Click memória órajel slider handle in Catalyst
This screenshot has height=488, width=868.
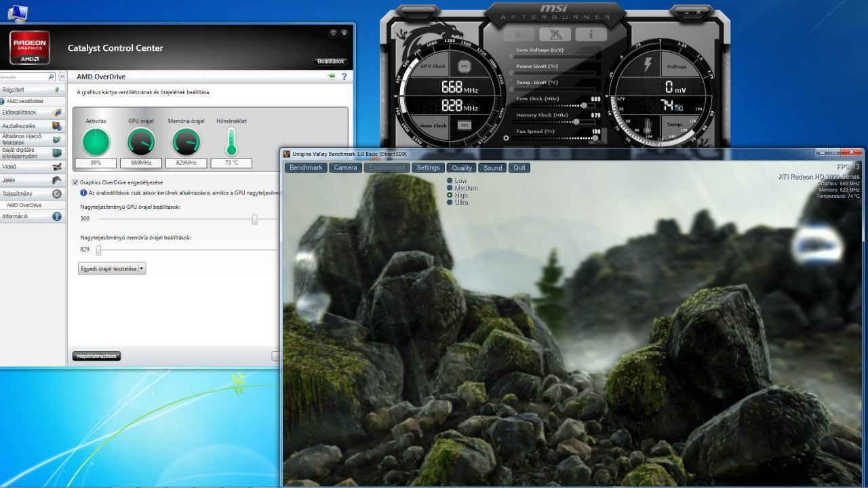tap(98, 250)
